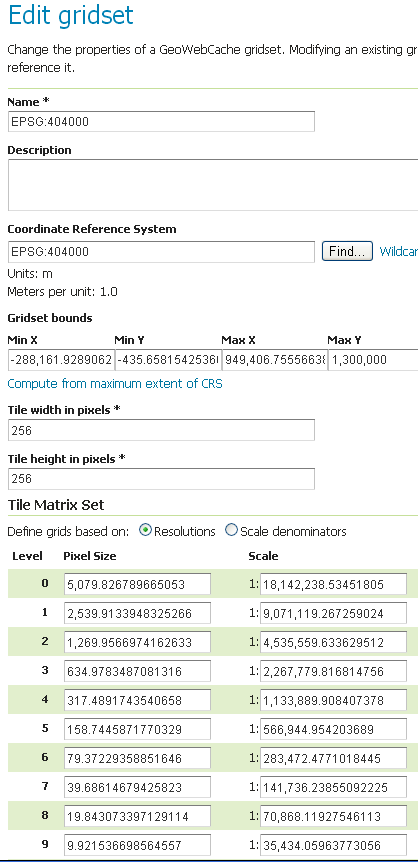The height and width of the screenshot is (862, 418).
Task: Select the Resolutions radio button
Action: click(x=146, y=531)
